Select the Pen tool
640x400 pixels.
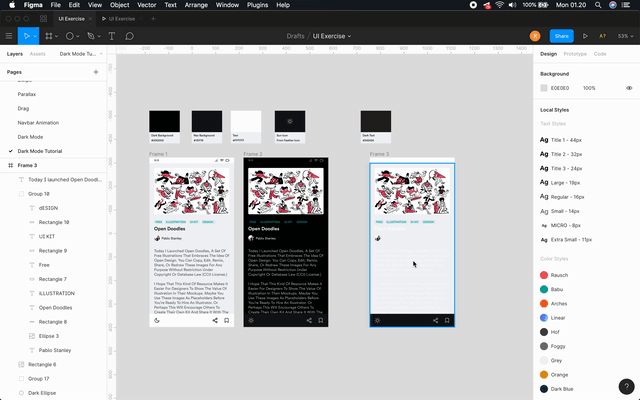[91, 36]
